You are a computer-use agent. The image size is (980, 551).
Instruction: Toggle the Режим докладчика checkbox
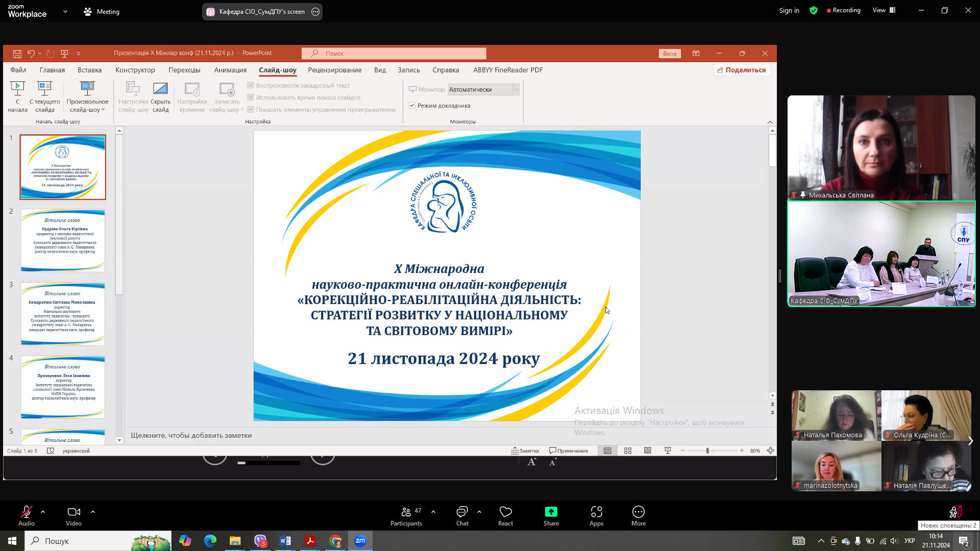coord(412,106)
